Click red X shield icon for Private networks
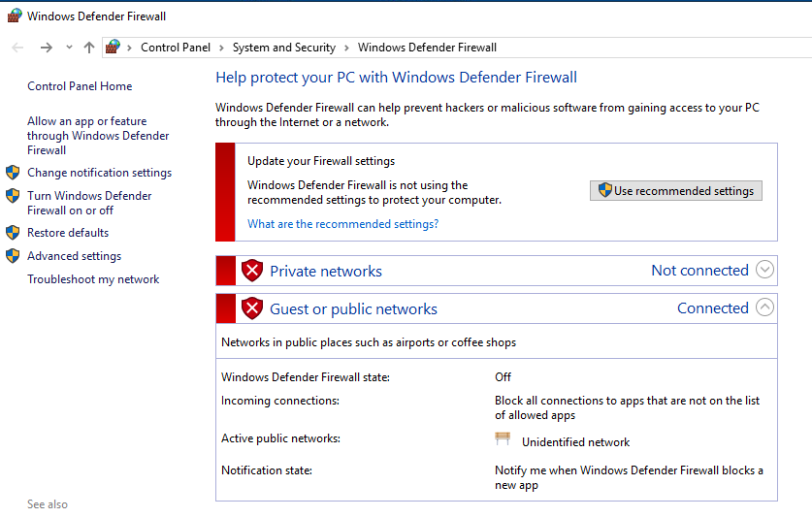Viewport: 812px width, 518px height. tap(252, 271)
